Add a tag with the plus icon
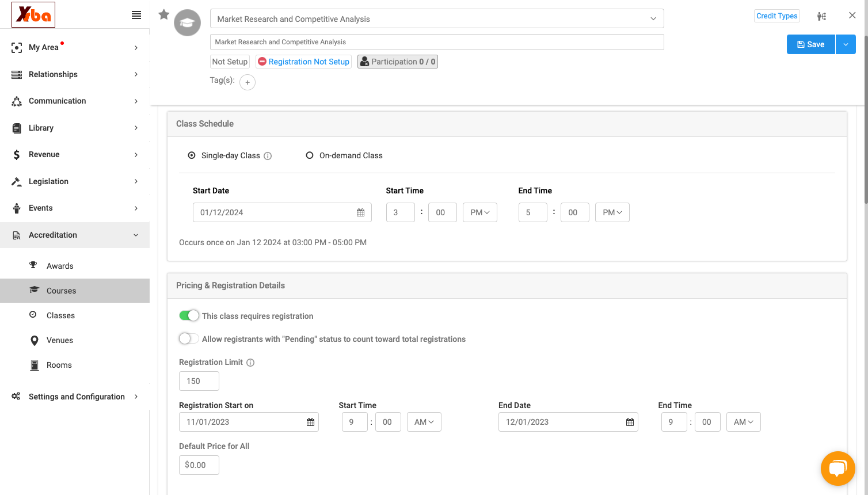This screenshot has width=868, height=495. click(x=248, y=82)
